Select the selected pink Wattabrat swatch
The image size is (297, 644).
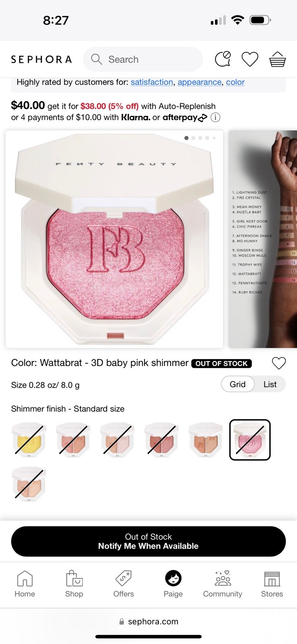coord(250,440)
